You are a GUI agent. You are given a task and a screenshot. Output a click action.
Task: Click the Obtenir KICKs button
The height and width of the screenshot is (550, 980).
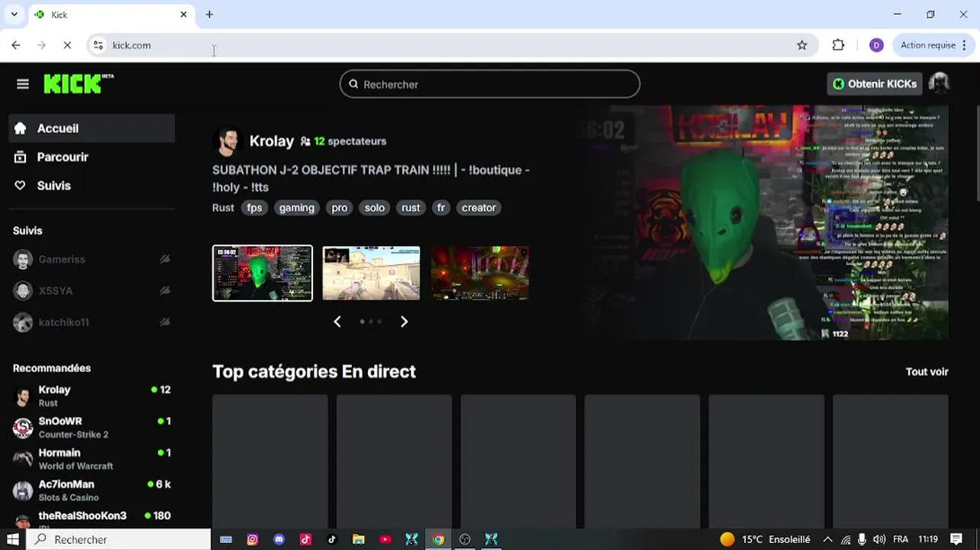875,84
